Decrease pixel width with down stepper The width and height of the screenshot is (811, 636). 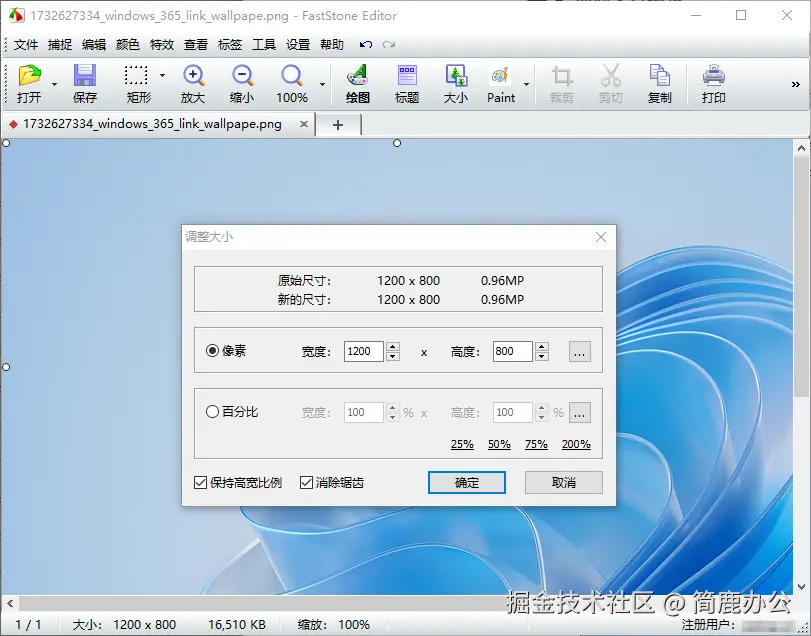pos(393,356)
